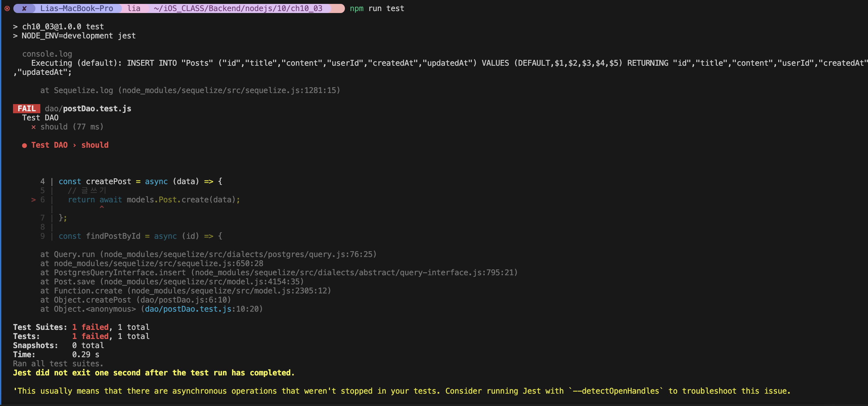Click the X symbol in prompt segment

[x=24, y=8]
